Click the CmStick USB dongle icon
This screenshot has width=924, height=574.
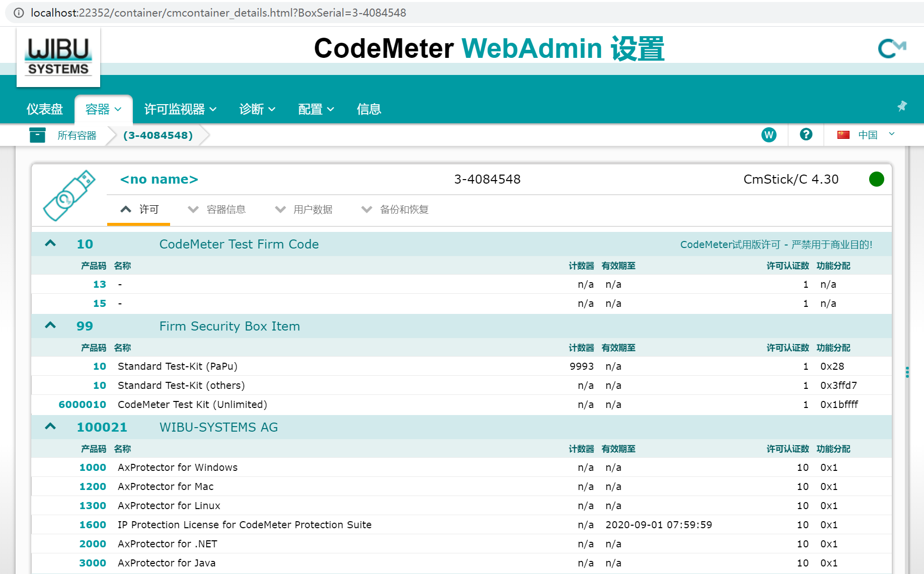tap(69, 196)
